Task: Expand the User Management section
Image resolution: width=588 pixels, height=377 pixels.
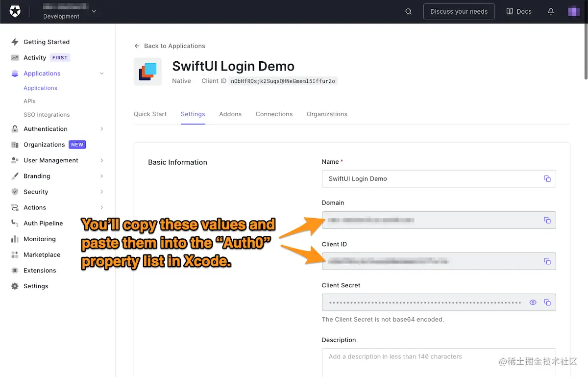Action: coord(102,160)
